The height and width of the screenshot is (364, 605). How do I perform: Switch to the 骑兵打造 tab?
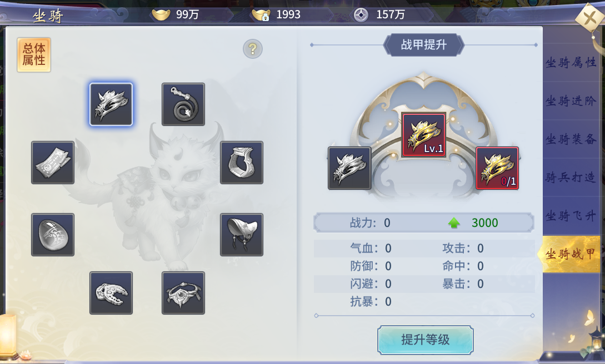coord(571,177)
